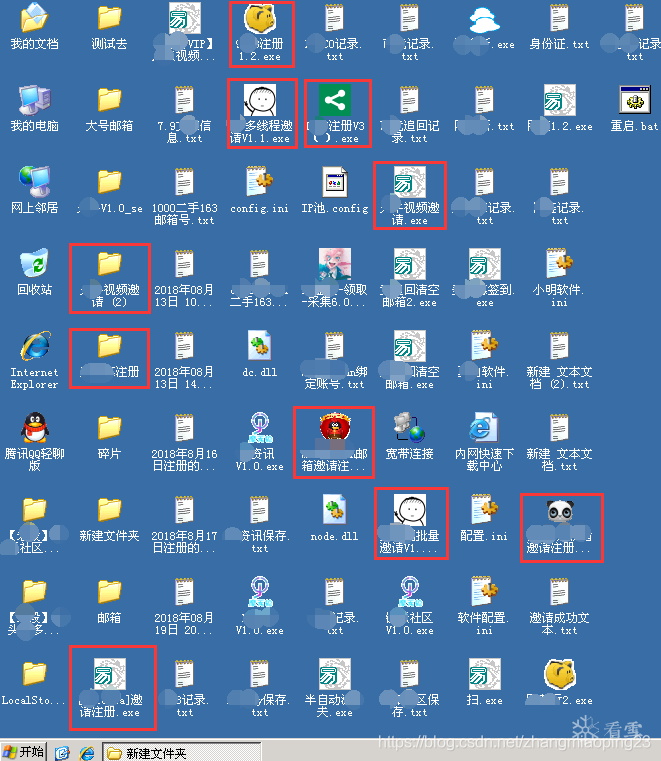Image resolution: width=661 pixels, height=761 pixels.
Task: Click the Internet Explorer quick launch icon
Action: [87, 753]
